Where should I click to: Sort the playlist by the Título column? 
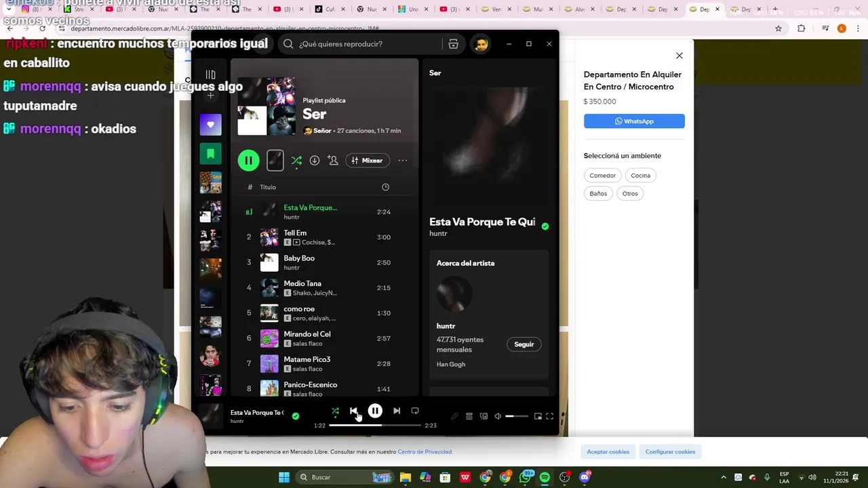(268, 187)
